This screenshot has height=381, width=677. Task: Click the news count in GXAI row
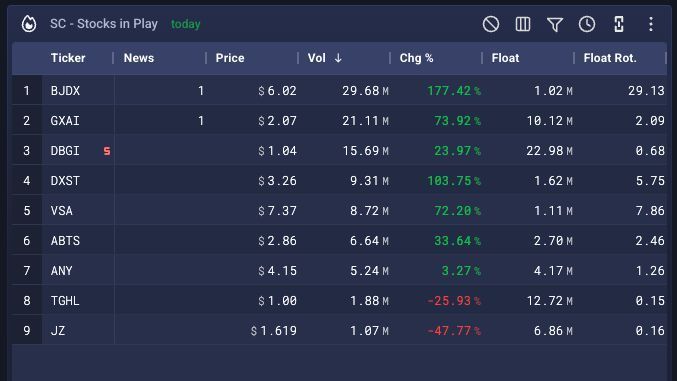click(201, 121)
